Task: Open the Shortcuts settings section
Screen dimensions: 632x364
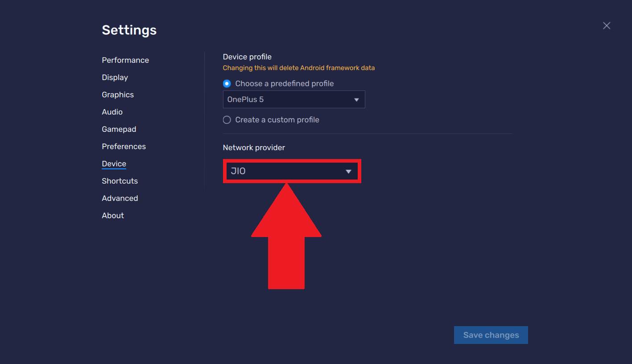Action: pyautogui.click(x=120, y=181)
